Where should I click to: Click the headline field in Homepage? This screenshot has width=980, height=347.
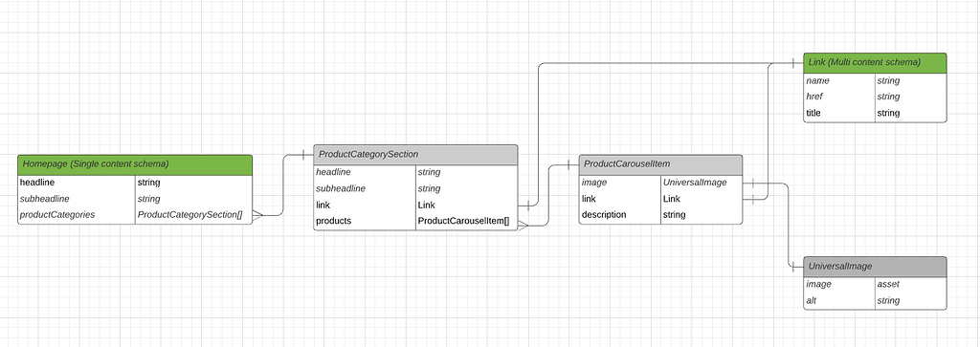77,183
